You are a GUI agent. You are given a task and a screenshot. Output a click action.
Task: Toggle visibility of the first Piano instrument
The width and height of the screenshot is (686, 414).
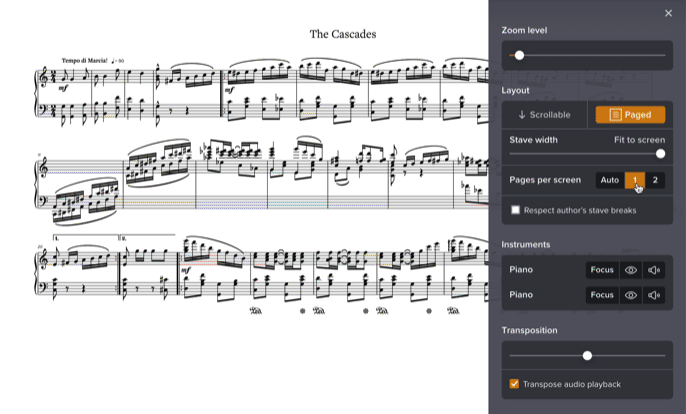pyautogui.click(x=631, y=269)
